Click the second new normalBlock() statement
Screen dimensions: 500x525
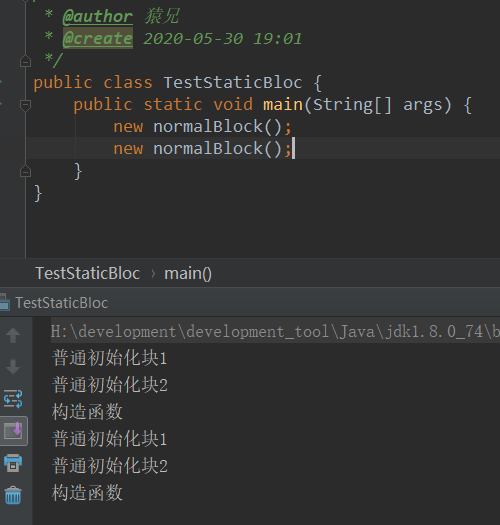(x=203, y=148)
